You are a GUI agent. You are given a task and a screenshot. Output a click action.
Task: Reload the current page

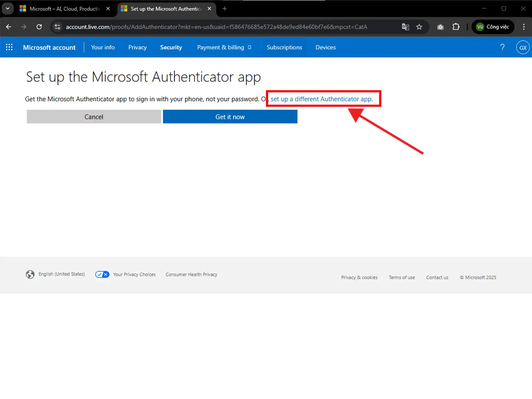[x=39, y=27]
